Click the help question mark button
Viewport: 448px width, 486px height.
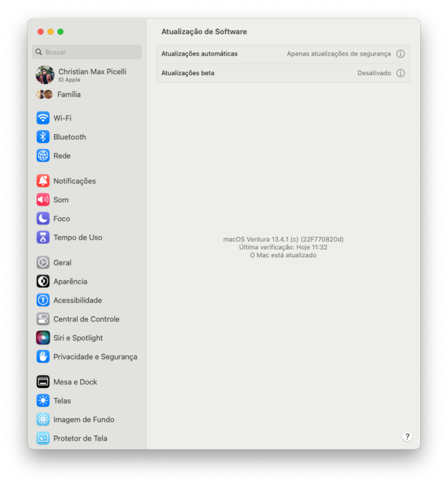(407, 437)
